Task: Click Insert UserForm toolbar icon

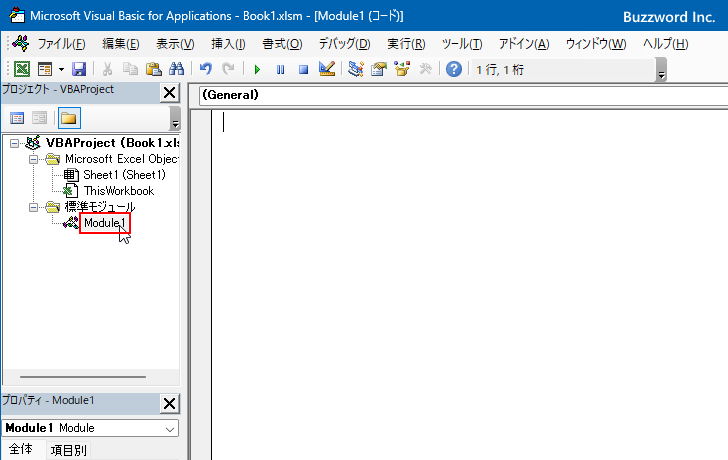Action: point(45,69)
